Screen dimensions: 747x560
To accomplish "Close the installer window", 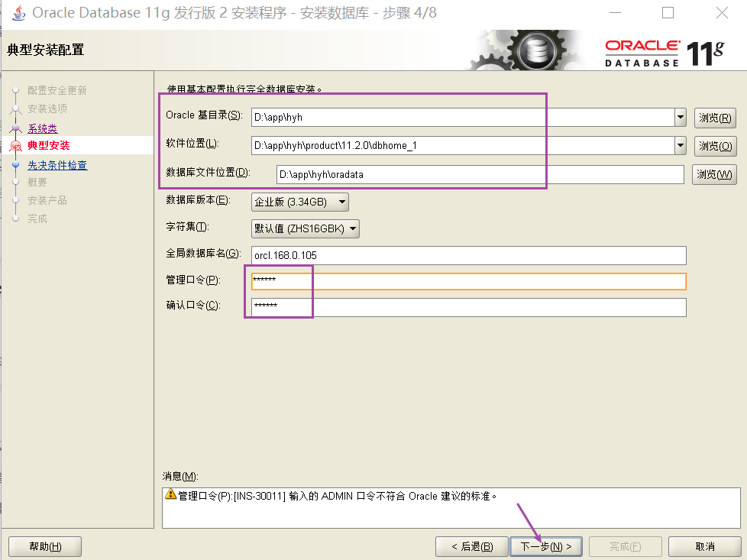I will coord(722,13).
